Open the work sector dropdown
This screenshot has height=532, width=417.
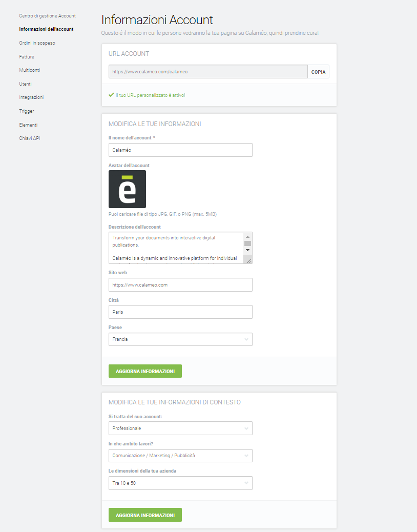180,456
